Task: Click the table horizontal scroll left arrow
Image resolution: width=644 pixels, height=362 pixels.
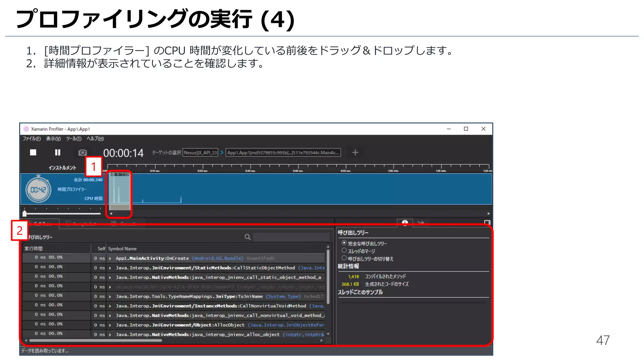Action: pyautogui.click(x=26, y=340)
